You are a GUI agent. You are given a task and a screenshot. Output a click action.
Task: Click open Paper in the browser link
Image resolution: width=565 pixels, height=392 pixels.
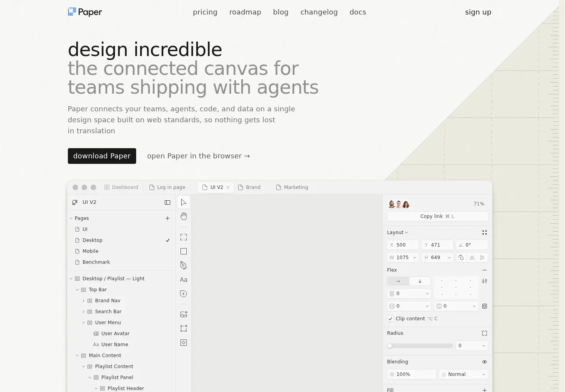point(199,156)
